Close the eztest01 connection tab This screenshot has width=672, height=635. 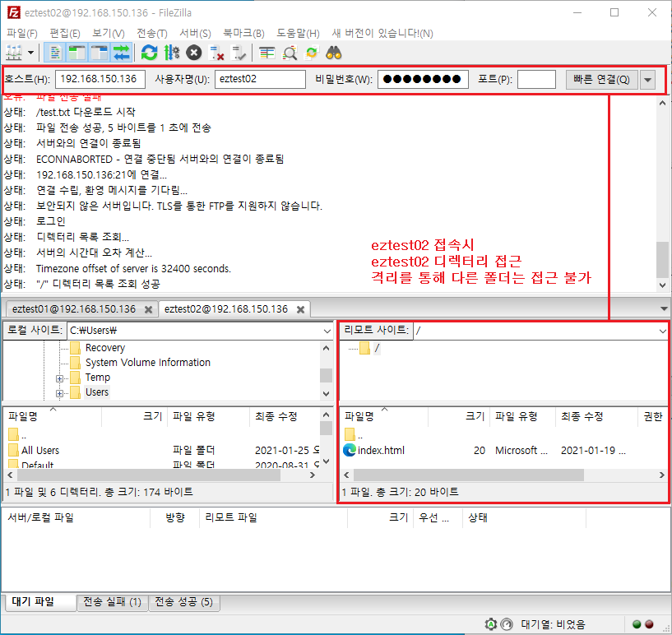point(148,309)
